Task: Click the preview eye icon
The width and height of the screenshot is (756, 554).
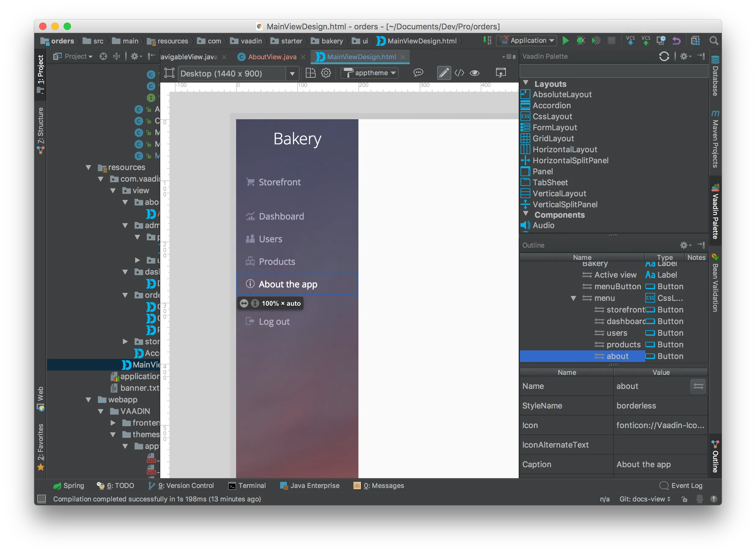Action: (x=474, y=73)
